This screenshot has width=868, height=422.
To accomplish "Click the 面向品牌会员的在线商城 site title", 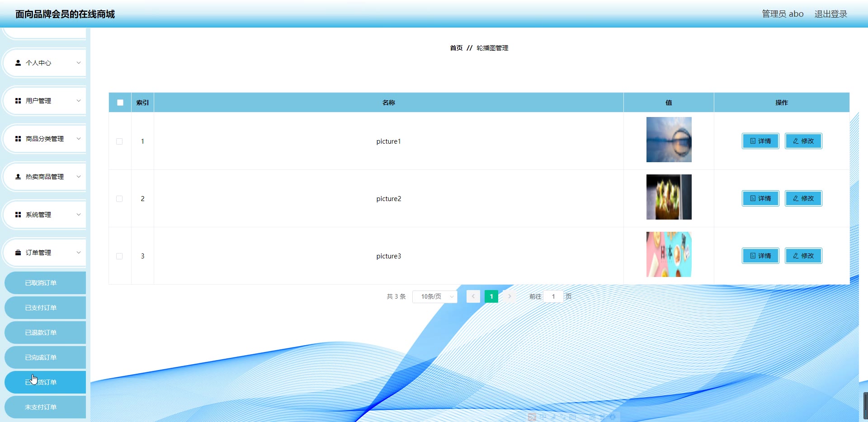I will (x=65, y=14).
